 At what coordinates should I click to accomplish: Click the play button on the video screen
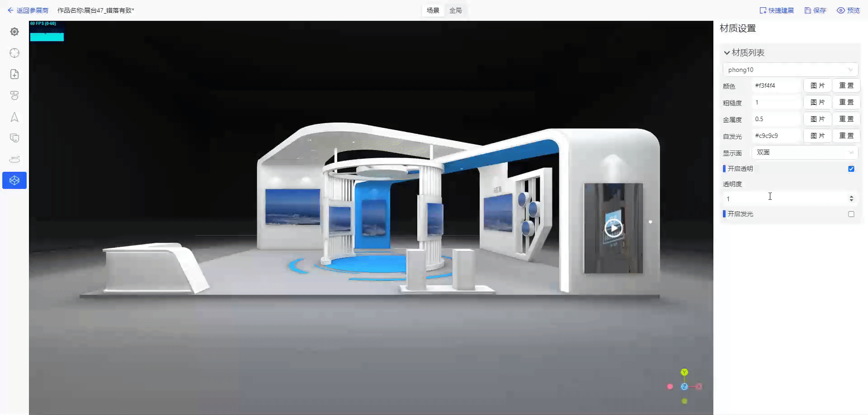[x=613, y=228]
